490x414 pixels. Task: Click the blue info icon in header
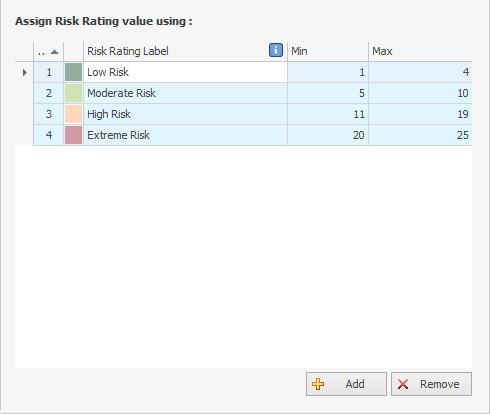(276, 50)
